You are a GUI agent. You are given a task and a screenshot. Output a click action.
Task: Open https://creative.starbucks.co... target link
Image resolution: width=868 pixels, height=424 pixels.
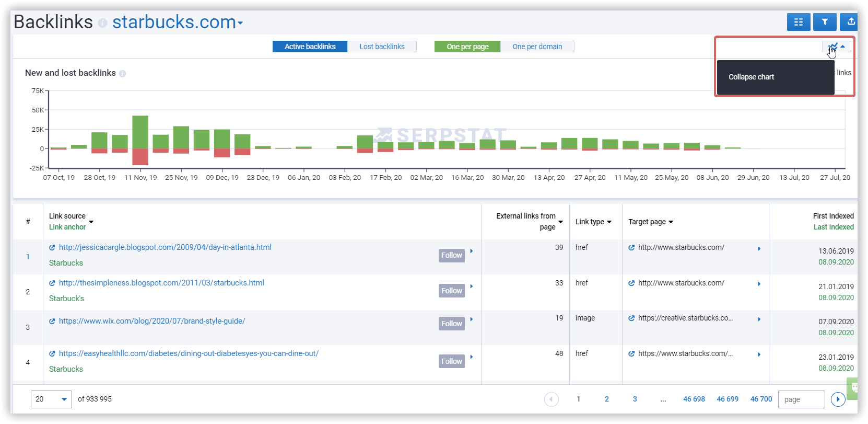pyautogui.click(x=685, y=318)
